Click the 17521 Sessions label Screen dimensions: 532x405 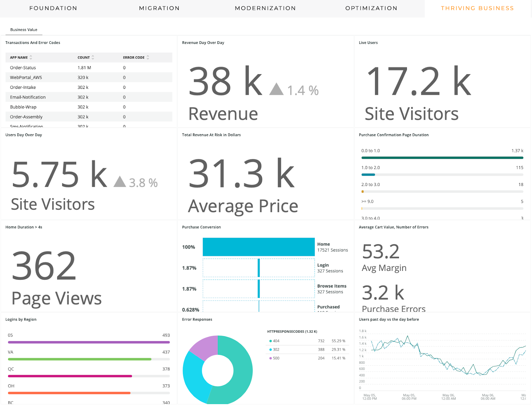(x=332, y=250)
